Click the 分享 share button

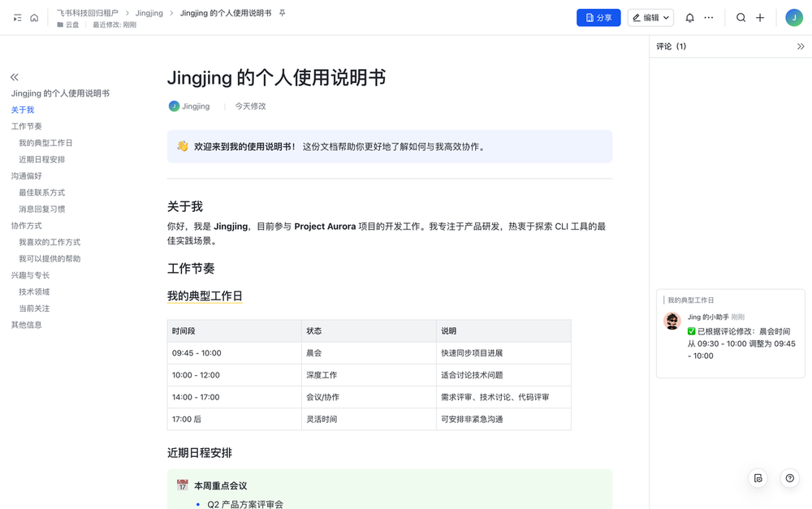coord(598,17)
